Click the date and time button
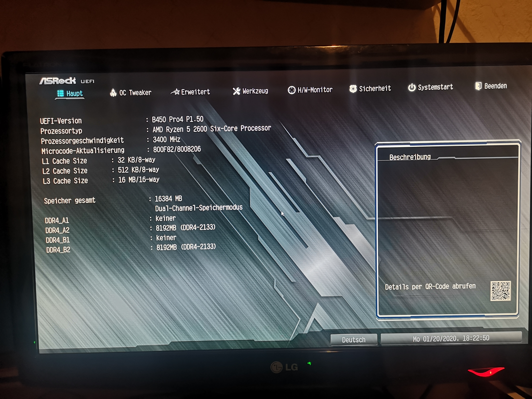 tap(451, 338)
